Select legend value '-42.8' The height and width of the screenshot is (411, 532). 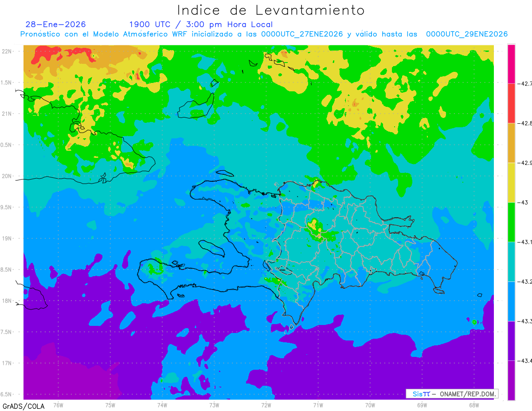(525, 123)
